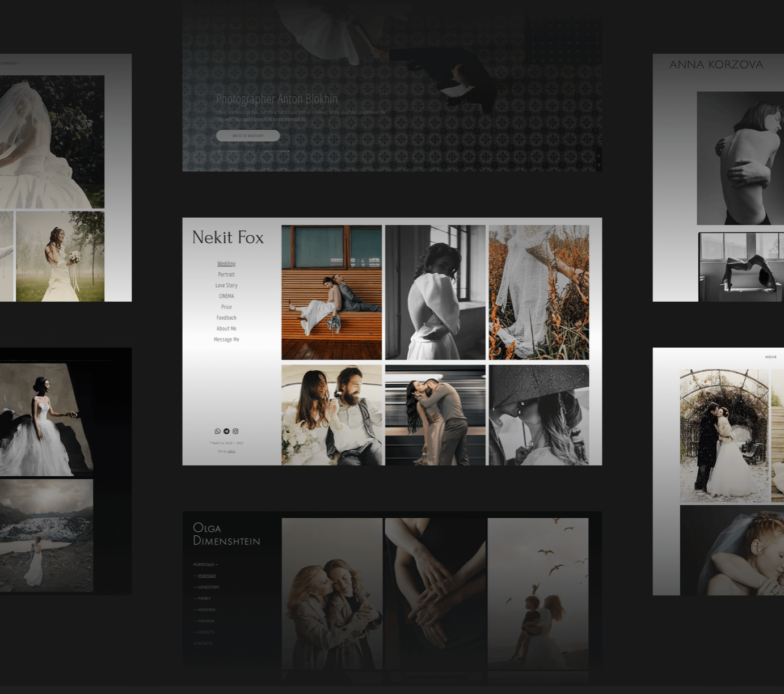
Task: Select Wedding in Nekit Fox menu
Action: (x=226, y=264)
